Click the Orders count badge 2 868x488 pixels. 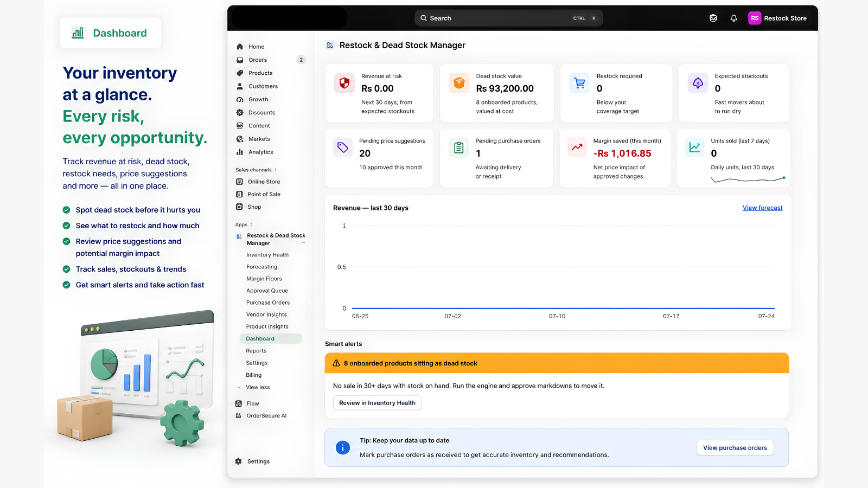click(x=301, y=60)
